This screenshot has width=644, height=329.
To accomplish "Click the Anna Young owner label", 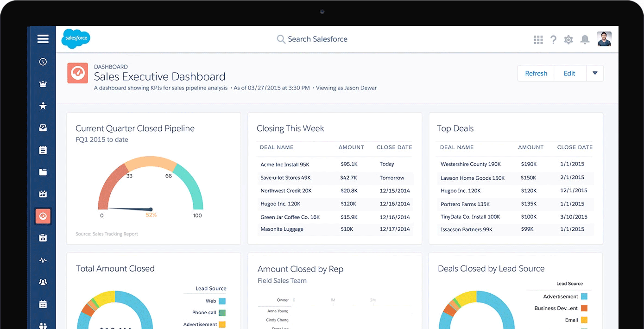I will (x=278, y=311).
